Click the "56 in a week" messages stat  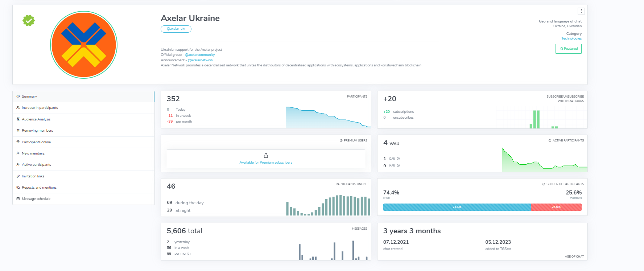point(178,248)
